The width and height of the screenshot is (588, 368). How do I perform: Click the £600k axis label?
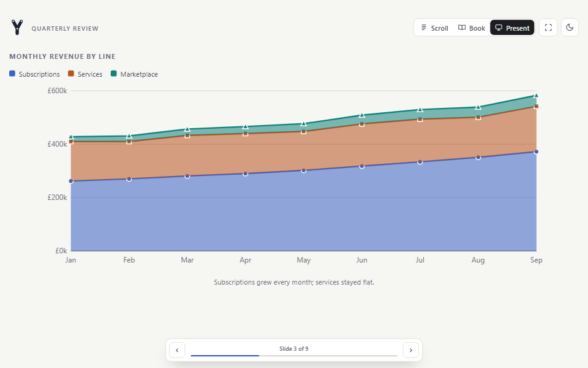pos(57,91)
